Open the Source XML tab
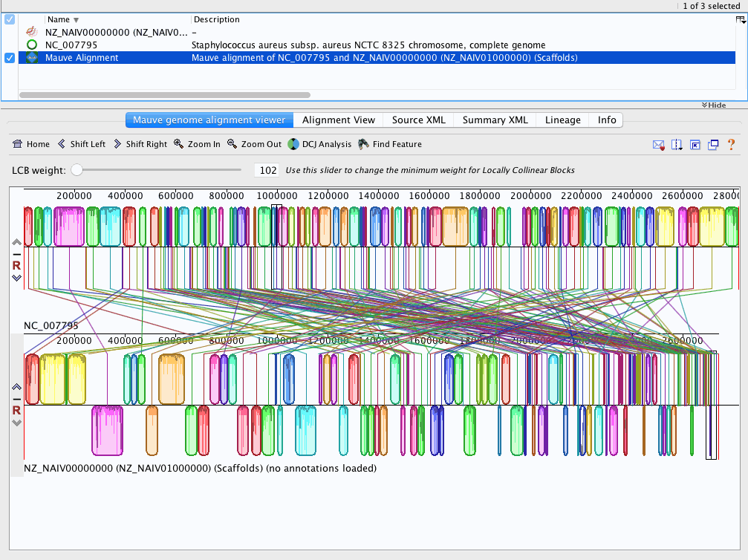 pos(419,120)
